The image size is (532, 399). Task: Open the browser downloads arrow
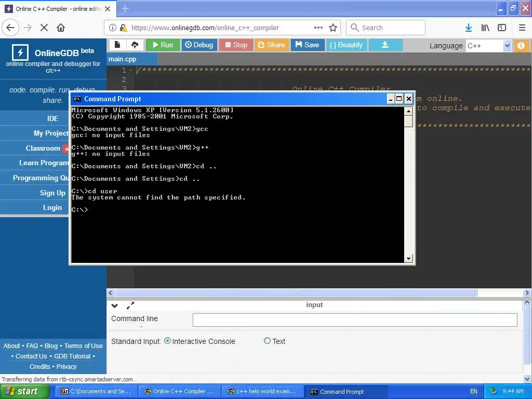pos(469,28)
